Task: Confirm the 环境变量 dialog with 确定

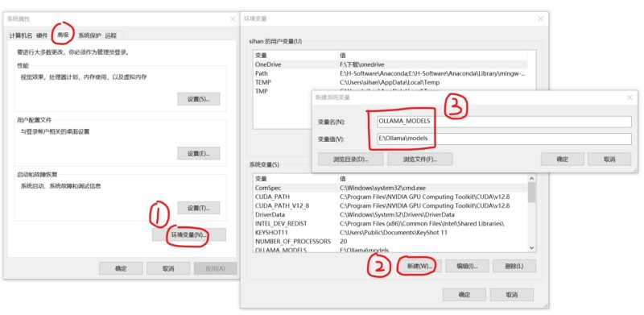Action: tap(464, 294)
